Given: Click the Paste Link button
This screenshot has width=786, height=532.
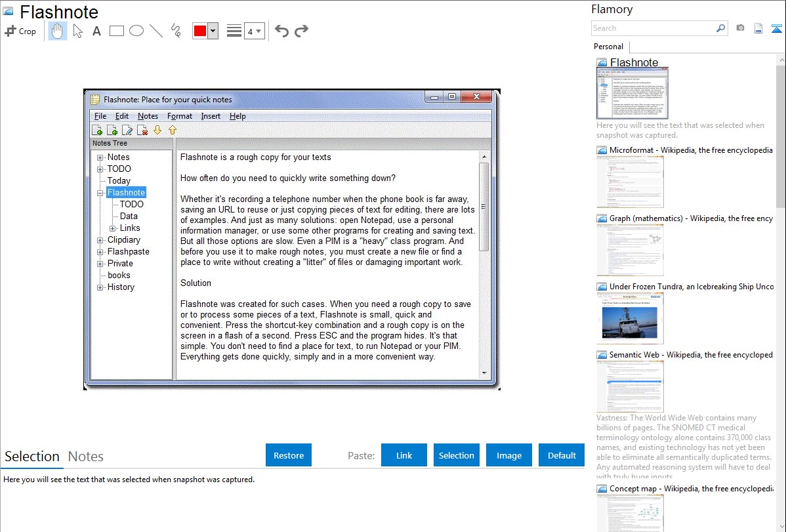Looking at the screenshot, I should pos(404,455).
